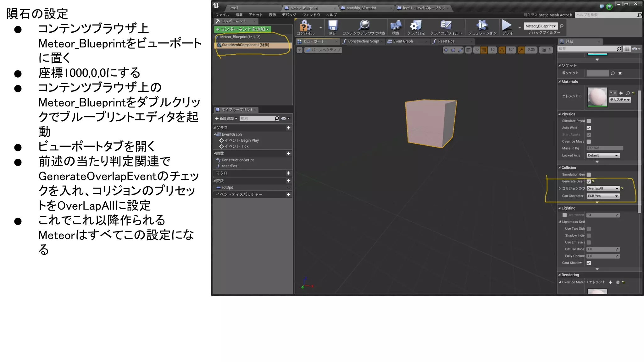644x362 pixels.
Task: Expand コリジョンのプリセット row arrow
Action: [x=560, y=189]
